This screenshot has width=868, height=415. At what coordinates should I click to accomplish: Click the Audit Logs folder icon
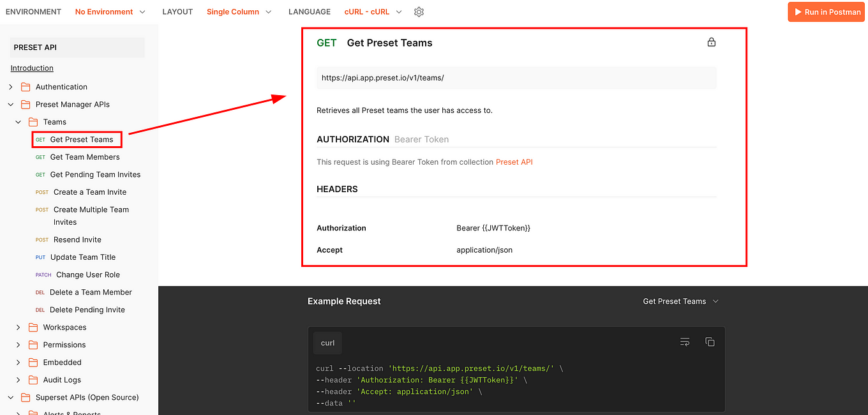tap(33, 380)
